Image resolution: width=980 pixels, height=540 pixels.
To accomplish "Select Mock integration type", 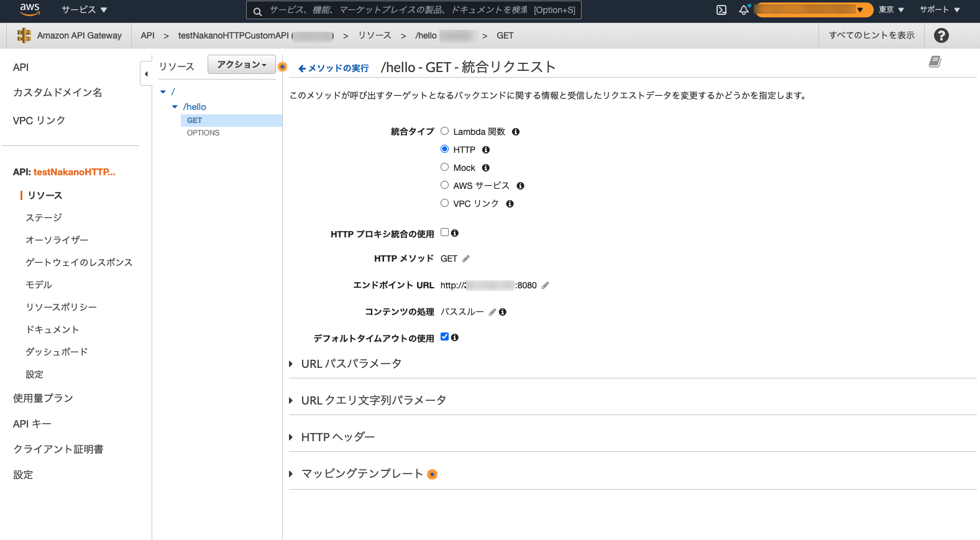I will coord(444,167).
